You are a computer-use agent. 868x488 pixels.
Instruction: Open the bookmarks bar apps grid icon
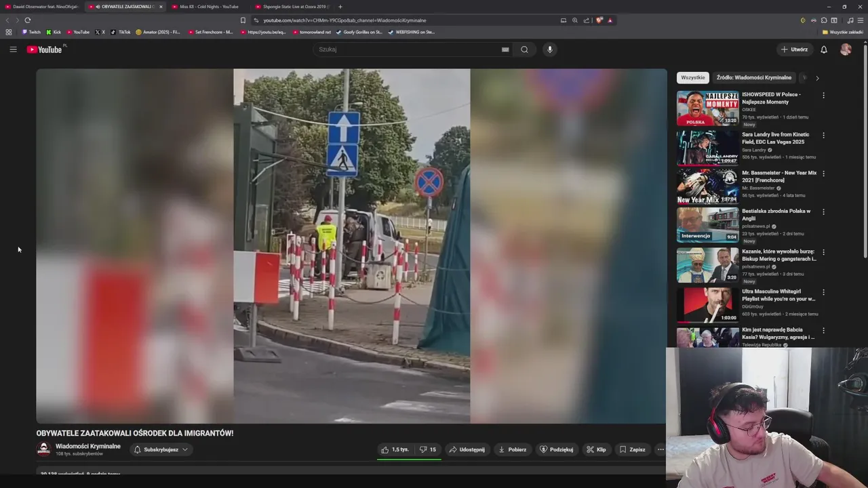pyautogui.click(x=8, y=32)
